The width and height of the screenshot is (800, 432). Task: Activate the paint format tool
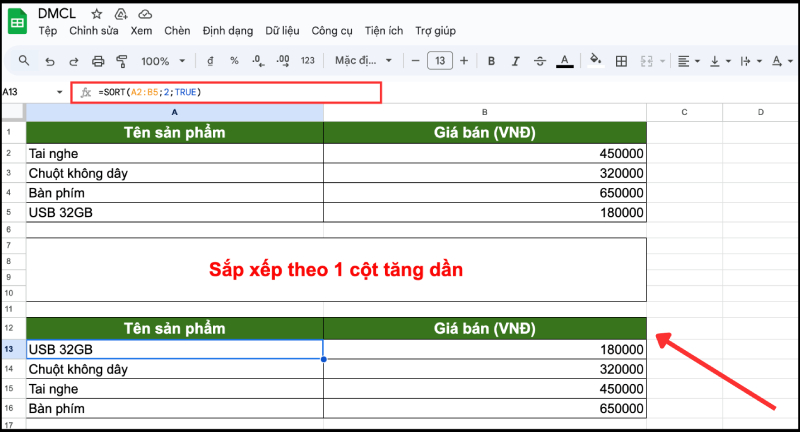(x=121, y=61)
